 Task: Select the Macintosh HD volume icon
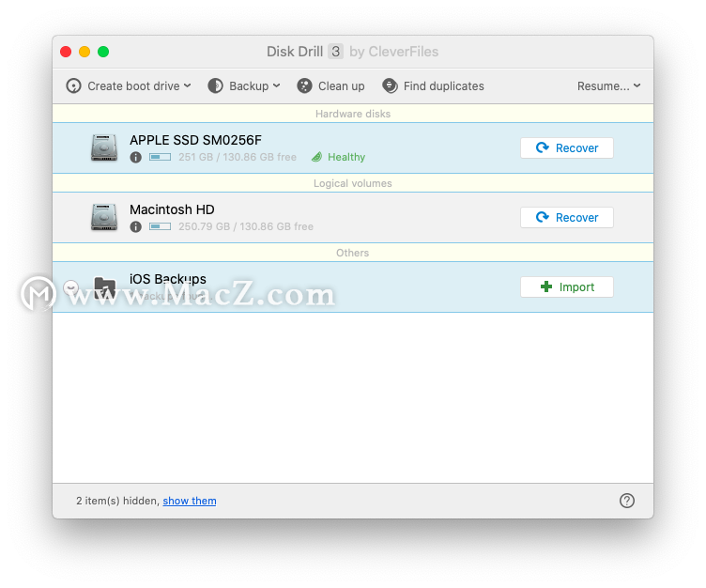tap(104, 217)
